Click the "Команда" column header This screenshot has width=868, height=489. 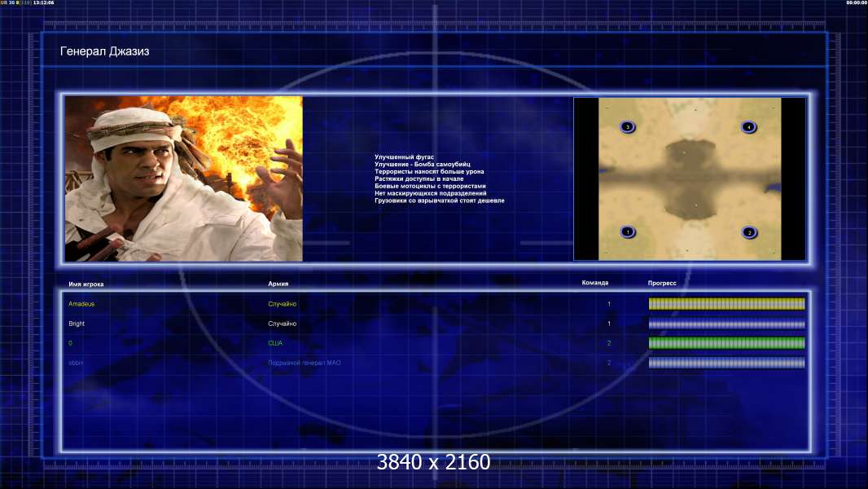click(595, 283)
